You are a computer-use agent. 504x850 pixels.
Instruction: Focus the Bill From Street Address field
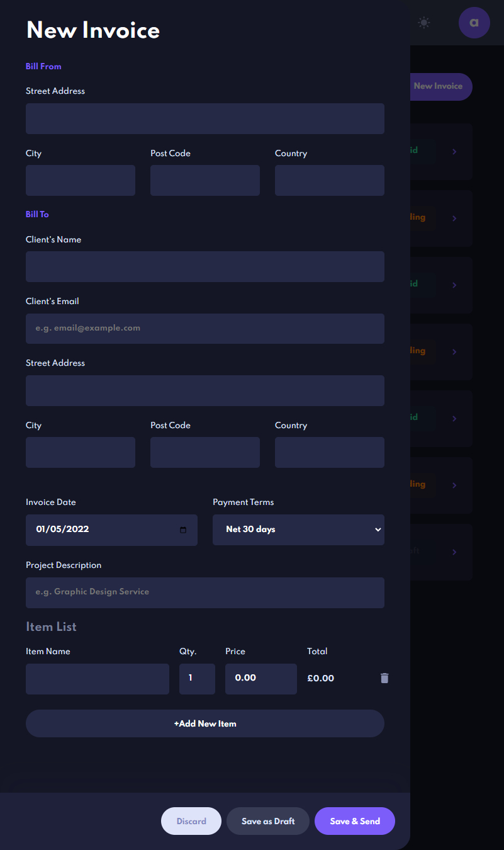pos(204,118)
